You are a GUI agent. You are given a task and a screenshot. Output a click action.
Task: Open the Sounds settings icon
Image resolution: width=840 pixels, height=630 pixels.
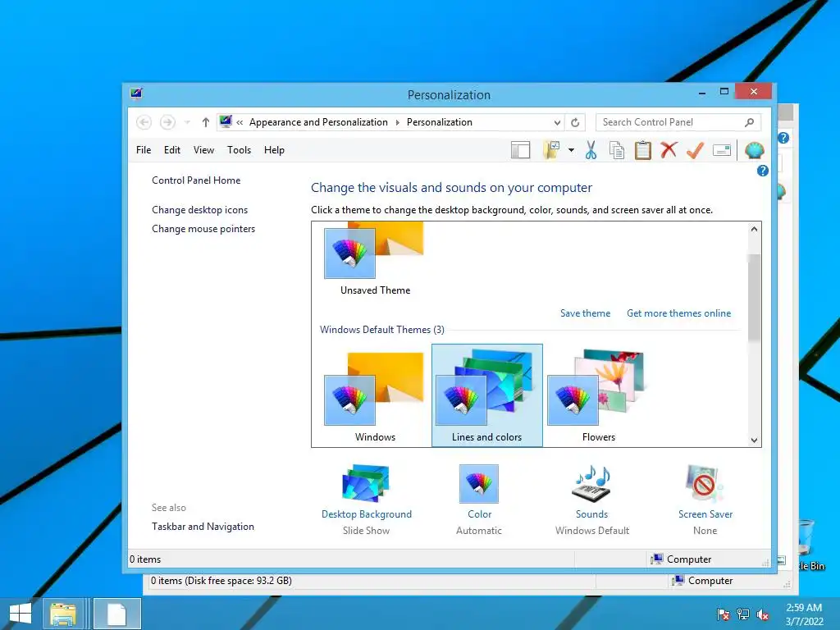tap(592, 484)
